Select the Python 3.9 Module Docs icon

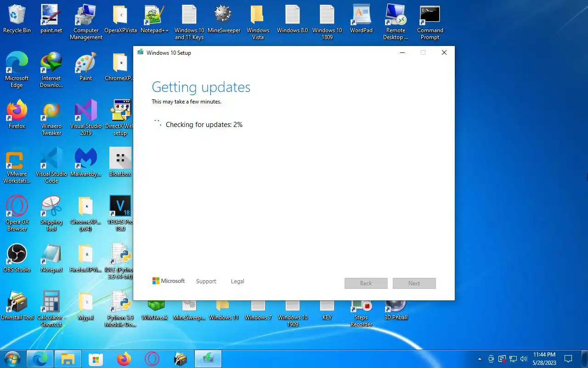pyautogui.click(x=120, y=309)
